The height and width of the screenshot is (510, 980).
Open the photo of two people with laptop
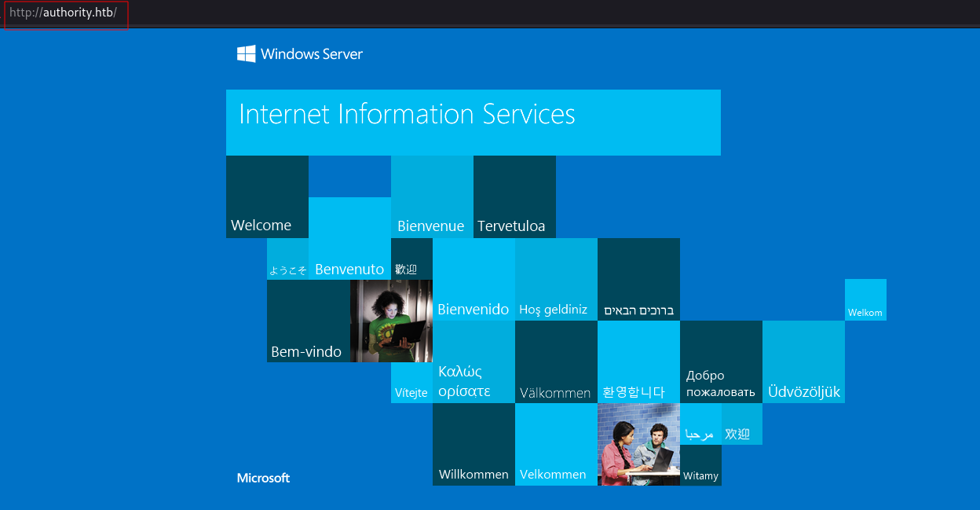pyautogui.click(x=638, y=444)
